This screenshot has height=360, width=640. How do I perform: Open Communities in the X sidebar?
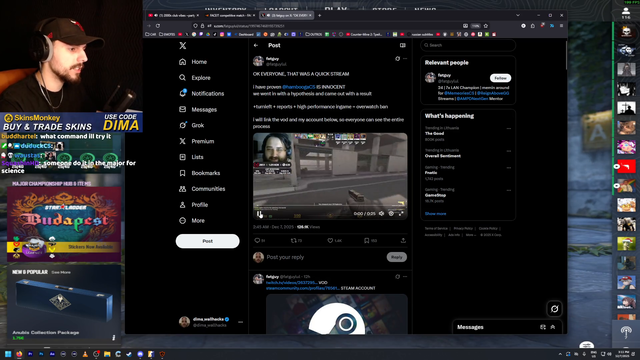coord(202,189)
